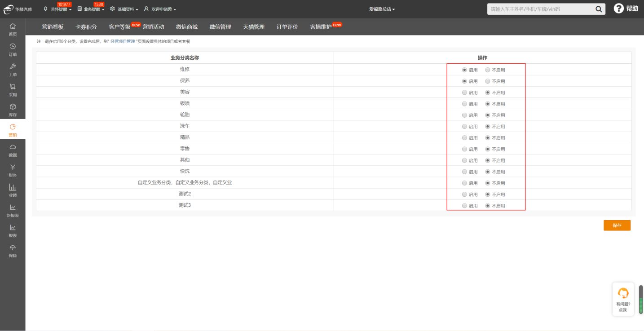644x331 pixels.
Task: Open 报表 in the sidebar
Action: (13, 231)
